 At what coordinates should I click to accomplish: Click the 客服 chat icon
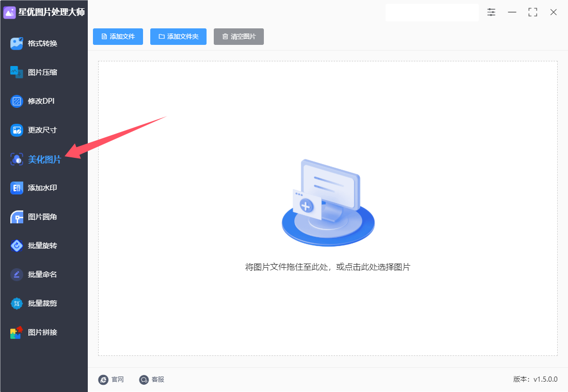tap(144, 380)
